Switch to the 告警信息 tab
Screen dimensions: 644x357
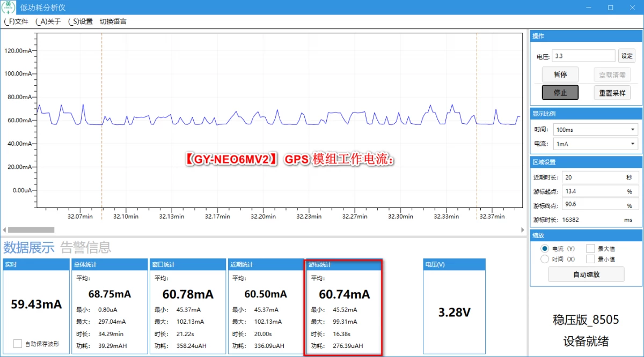(x=86, y=247)
